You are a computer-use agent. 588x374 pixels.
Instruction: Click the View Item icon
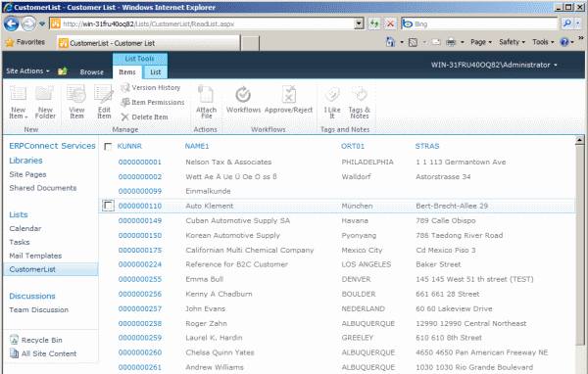[x=76, y=94]
